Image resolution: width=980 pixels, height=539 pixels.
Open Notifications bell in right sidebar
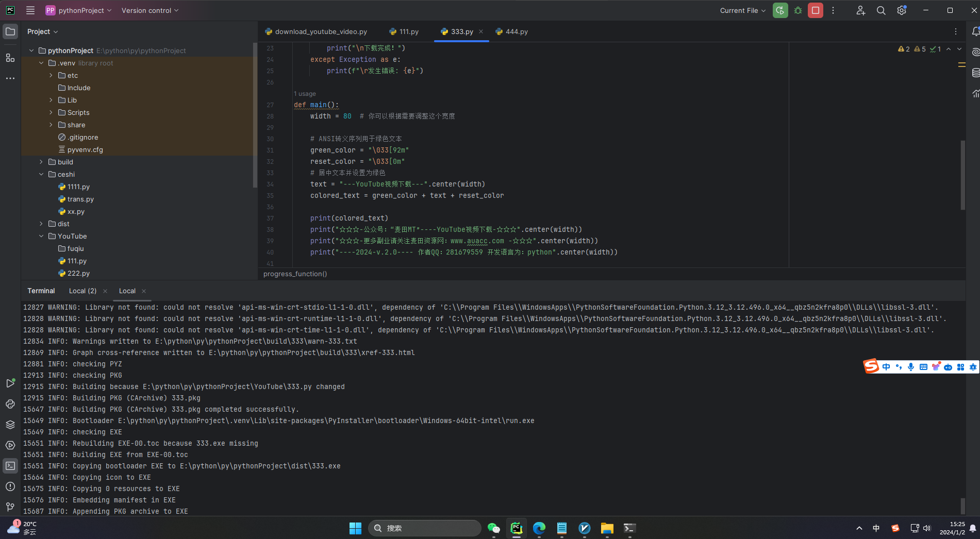pyautogui.click(x=975, y=31)
